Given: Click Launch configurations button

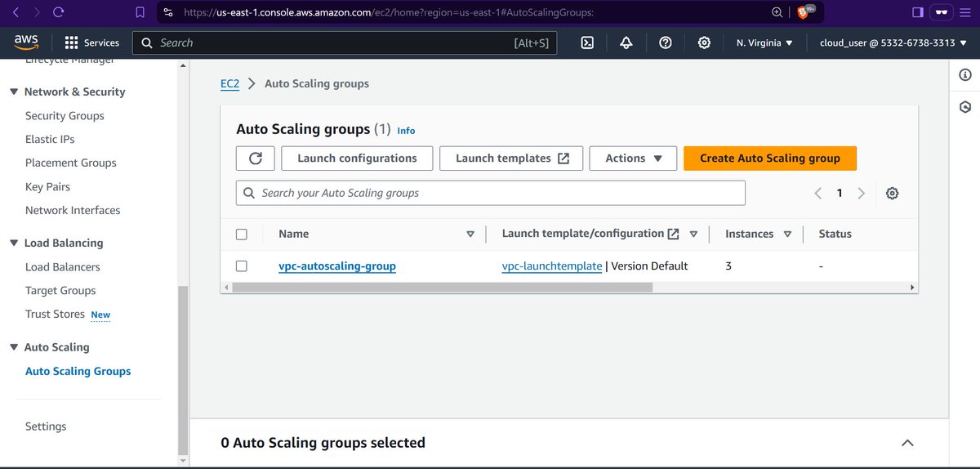Looking at the screenshot, I should pyautogui.click(x=357, y=159).
